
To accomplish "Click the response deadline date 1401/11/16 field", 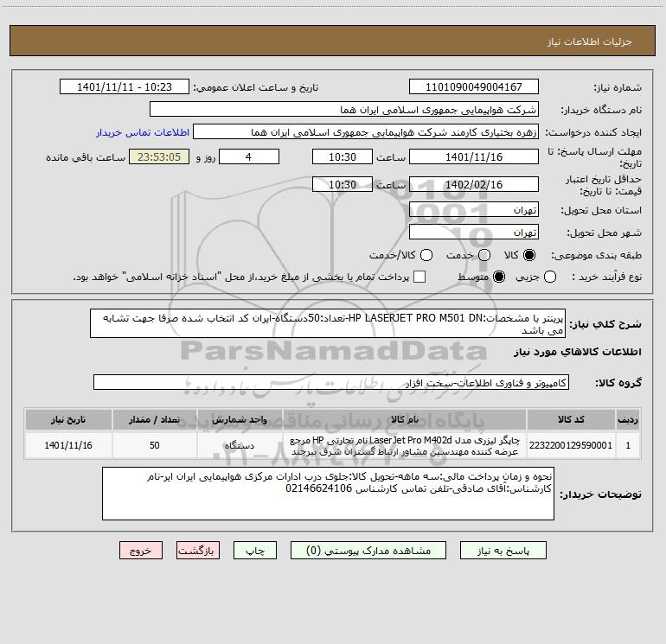I will click(x=474, y=156).
